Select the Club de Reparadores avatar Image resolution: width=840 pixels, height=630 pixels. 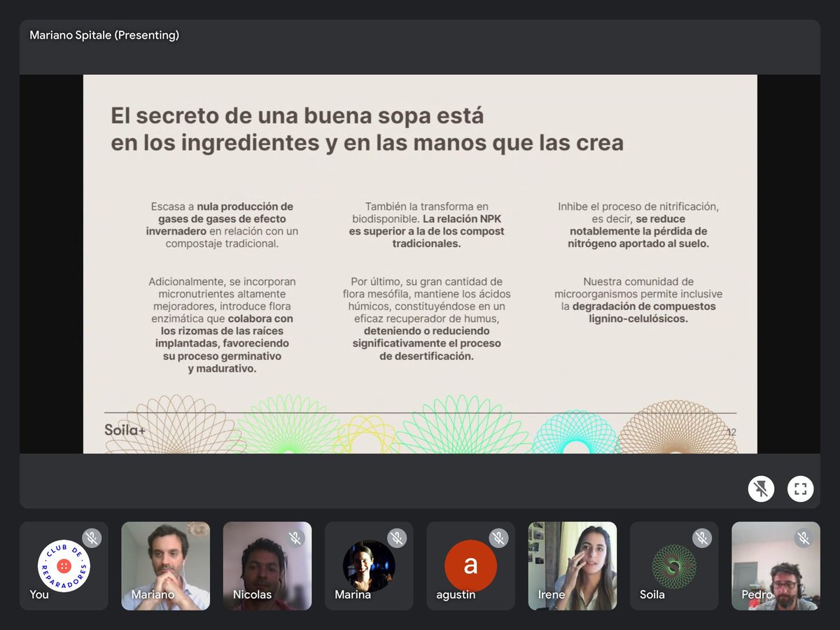coord(64,566)
